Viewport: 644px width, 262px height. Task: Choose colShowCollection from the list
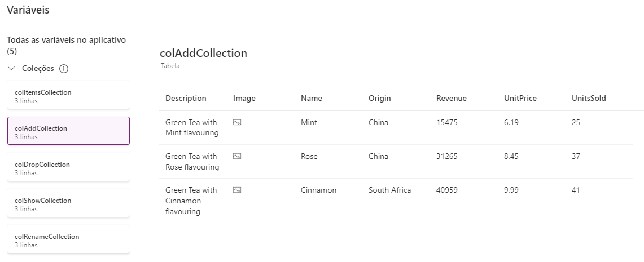(68, 203)
